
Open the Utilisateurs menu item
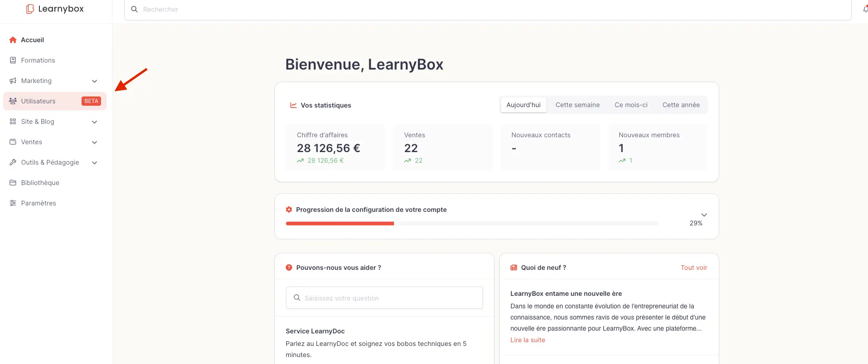pyautogui.click(x=55, y=101)
